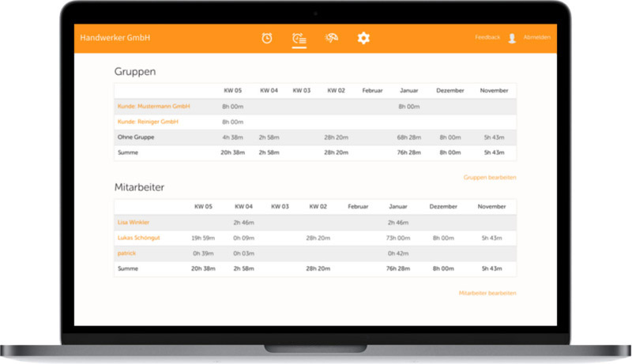Open employee Lukas Schöngut
This screenshot has height=364, width=632.
139,238
